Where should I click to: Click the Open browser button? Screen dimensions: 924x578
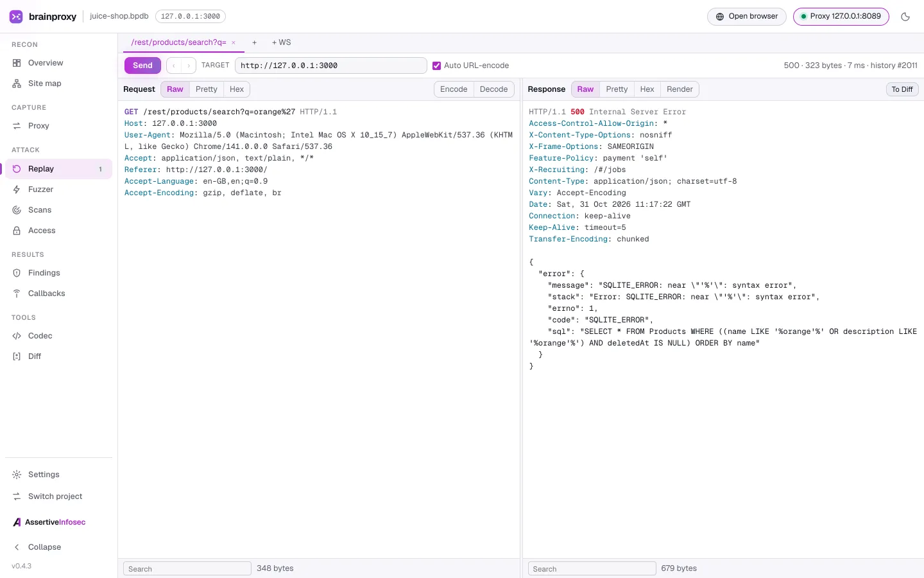(x=747, y=17)
